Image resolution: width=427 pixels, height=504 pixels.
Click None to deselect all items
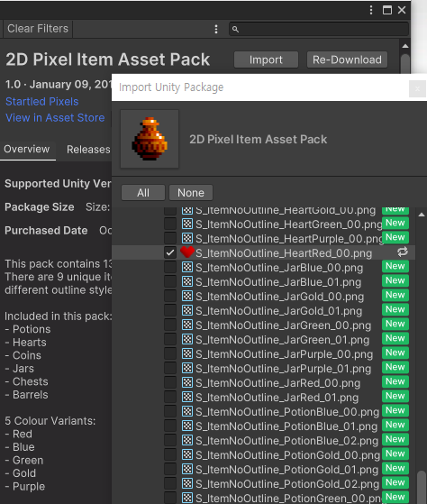(x=191, y=193)
